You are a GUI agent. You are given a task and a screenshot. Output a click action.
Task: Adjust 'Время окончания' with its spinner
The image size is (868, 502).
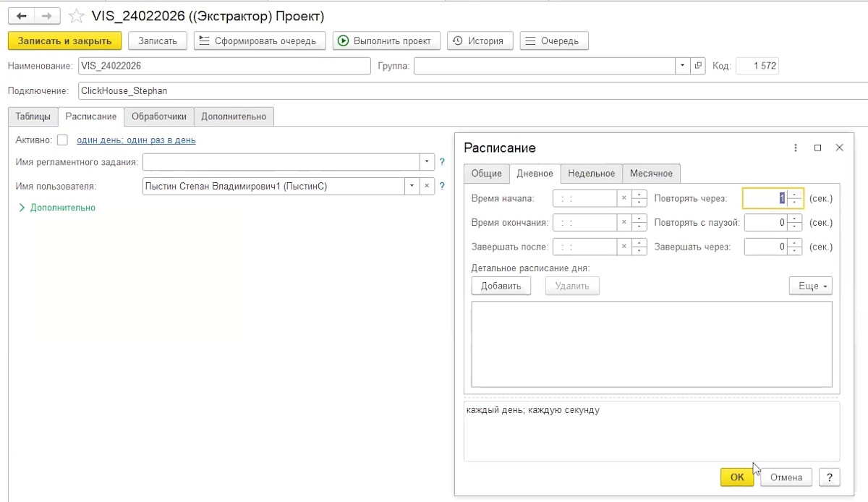tap(639, 222)
